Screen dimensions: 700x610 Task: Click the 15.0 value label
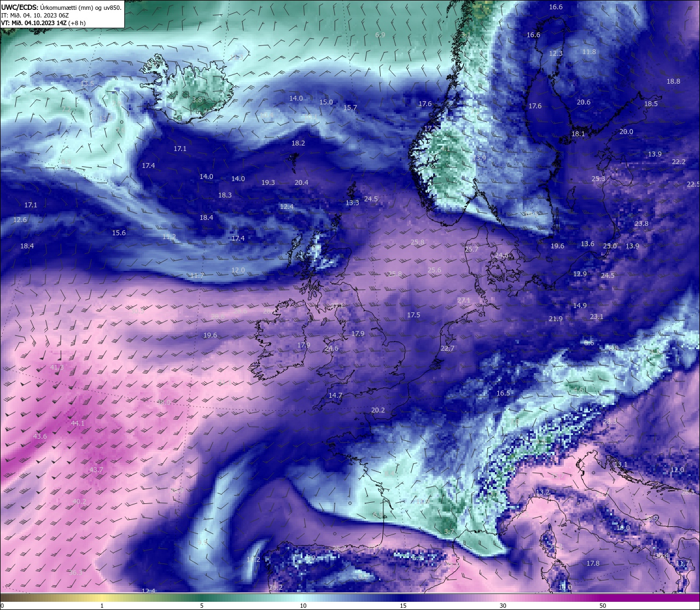click(326, 102)
